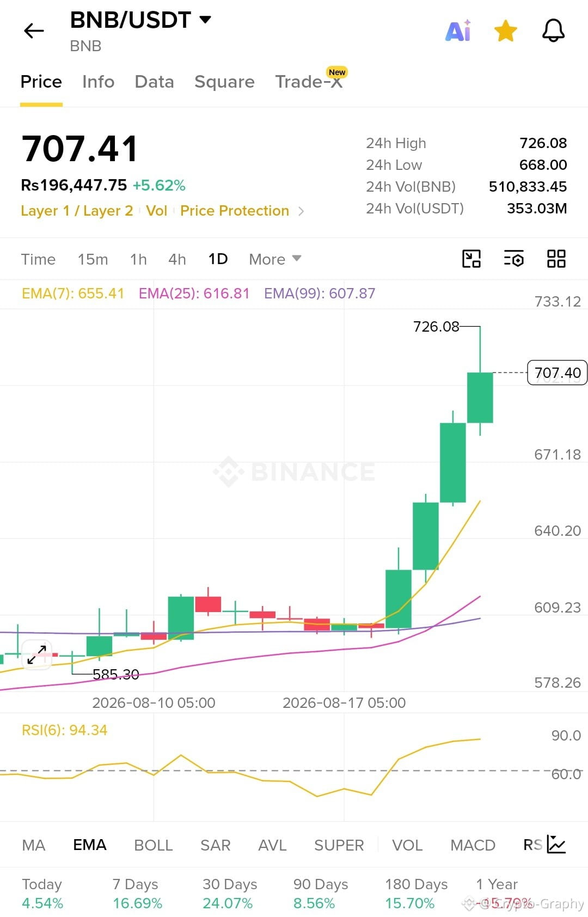Click the 24h High value 726.08

coord(543,143)
